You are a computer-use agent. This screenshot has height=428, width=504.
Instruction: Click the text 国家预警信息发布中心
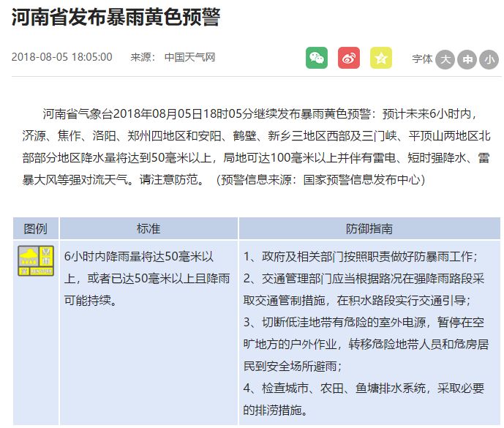point(362,180)
